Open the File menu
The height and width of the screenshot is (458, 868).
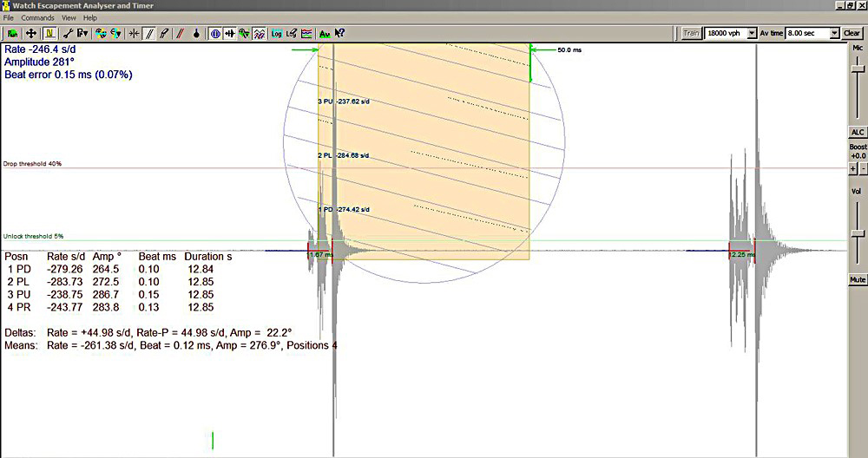9,17
